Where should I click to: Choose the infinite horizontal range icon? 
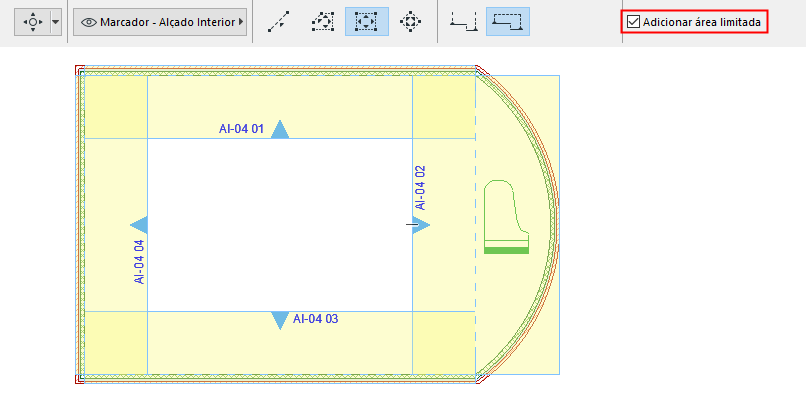[464, 22]
